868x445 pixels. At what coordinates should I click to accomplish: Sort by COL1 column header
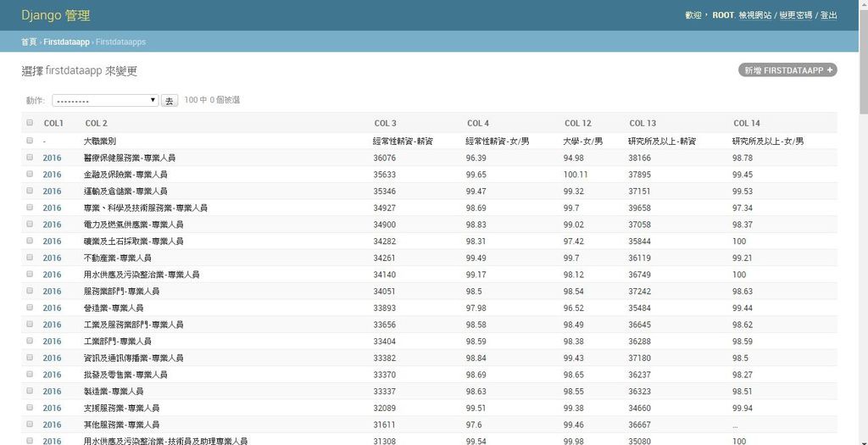click(x=53, y=123)
